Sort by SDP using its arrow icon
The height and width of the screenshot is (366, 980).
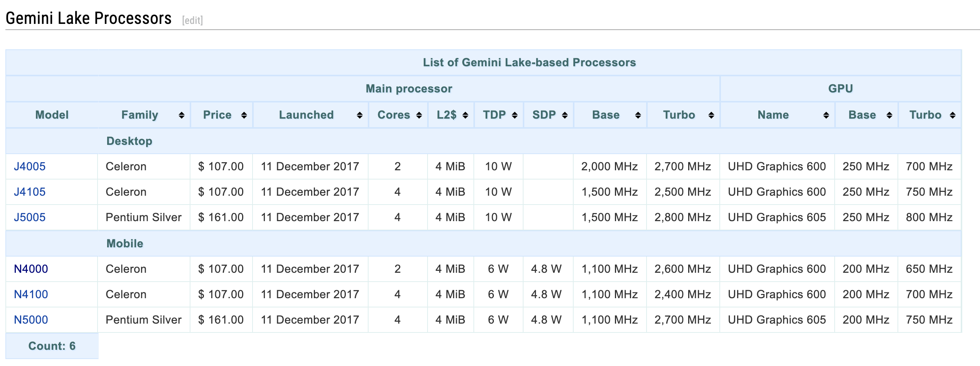point(565,115)
